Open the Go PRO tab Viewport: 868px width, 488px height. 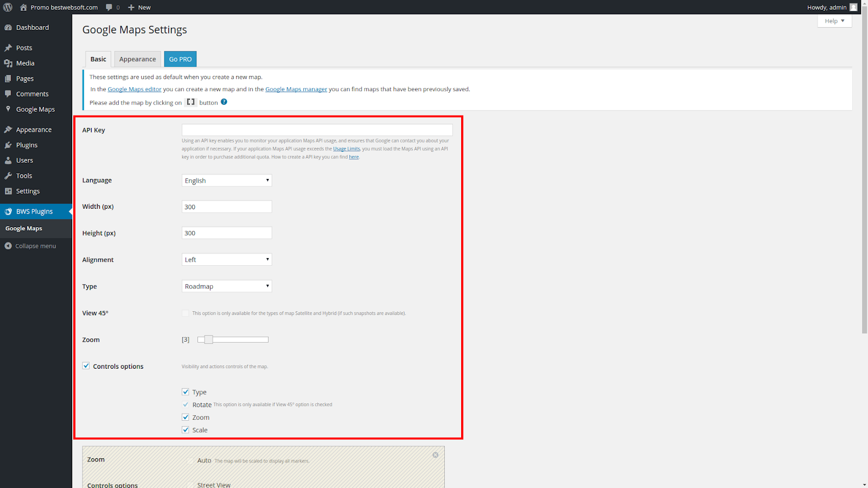click(180, 59)
